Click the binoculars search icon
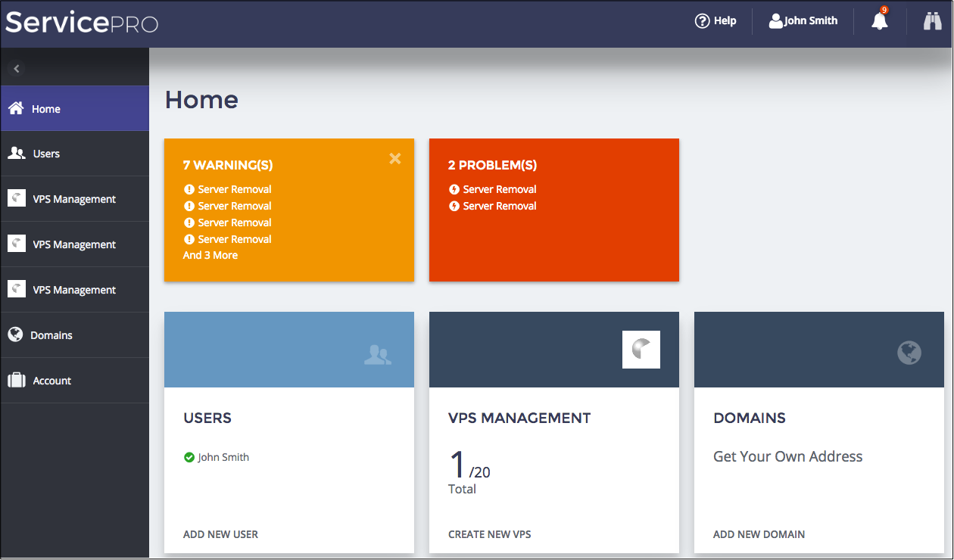The height and width of the screenshot is (560, 954). [x=932, y=21]
